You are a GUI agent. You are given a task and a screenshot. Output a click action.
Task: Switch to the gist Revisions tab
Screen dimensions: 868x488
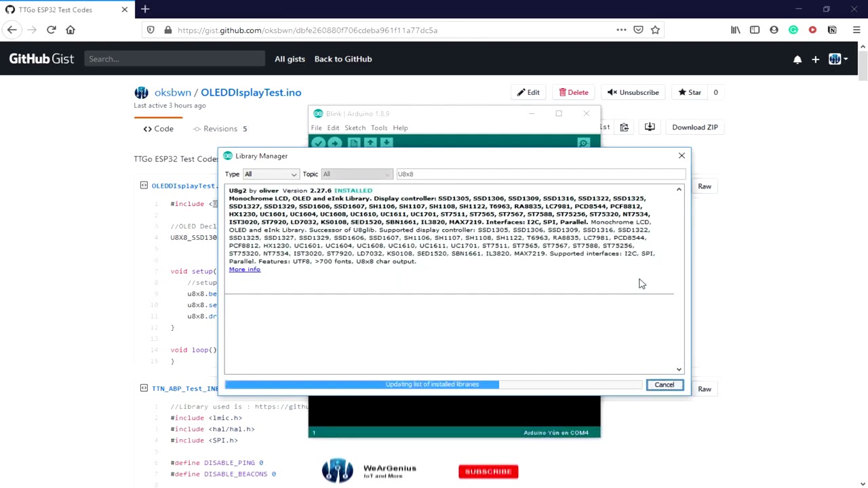tap(220, 129)
